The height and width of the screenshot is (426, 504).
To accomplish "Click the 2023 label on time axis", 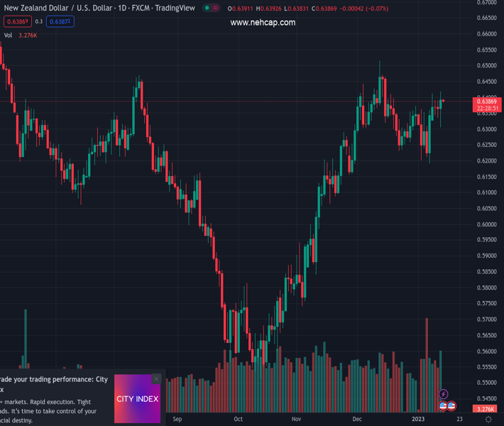I will [x=419, y=420].
